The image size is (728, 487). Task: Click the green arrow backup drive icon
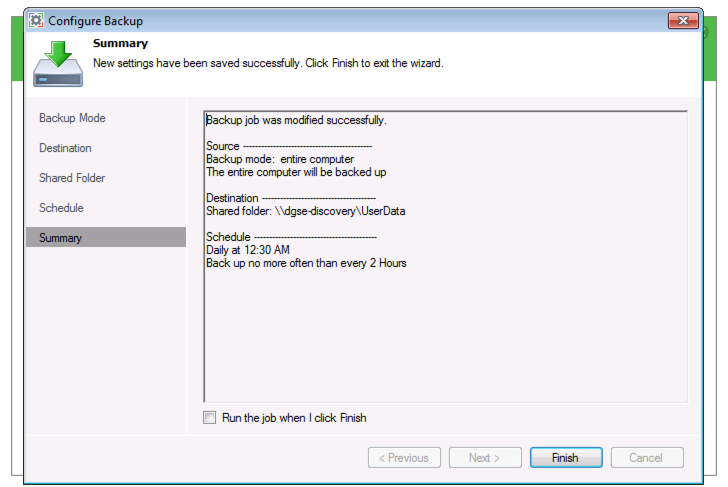(x=58, y=64)
